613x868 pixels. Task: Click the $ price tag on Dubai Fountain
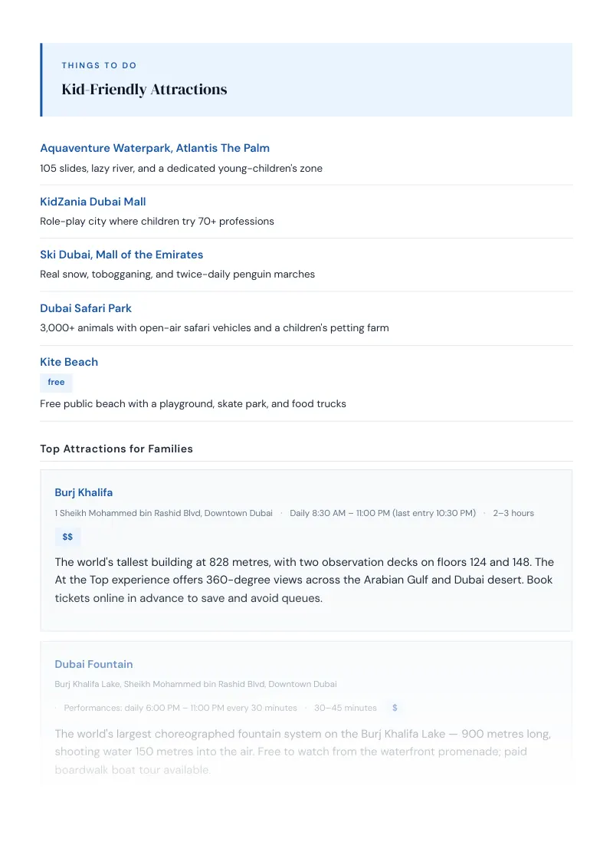click(395, 708)
